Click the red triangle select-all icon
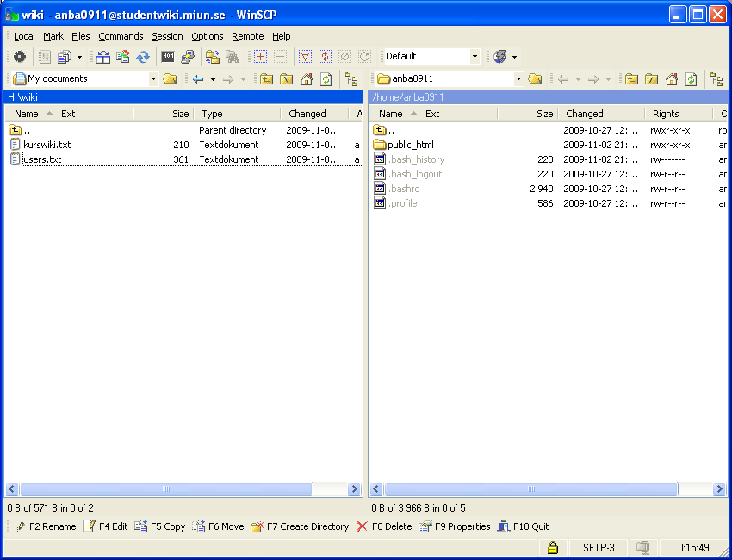The image size is (732, 560). [305, 57]
